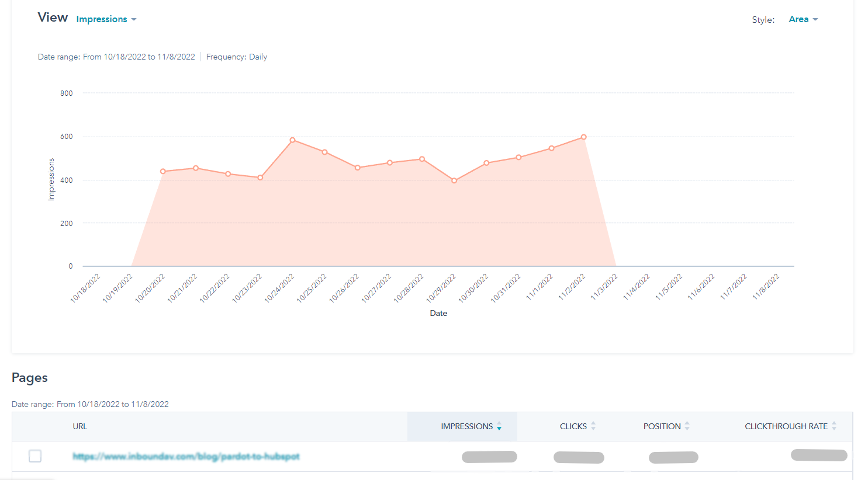Viewport: 868px width, 480px height.
Task: Click the 11/1/2022 data point marker
Action: pos(551,148)
